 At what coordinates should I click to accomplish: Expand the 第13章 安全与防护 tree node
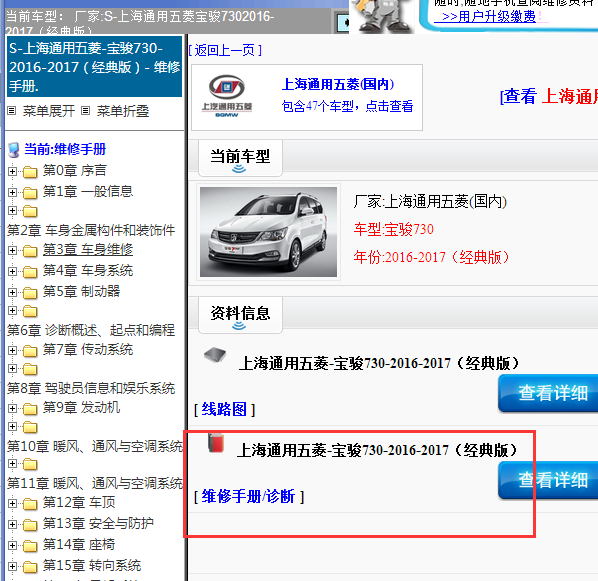(x=12, y=524)
